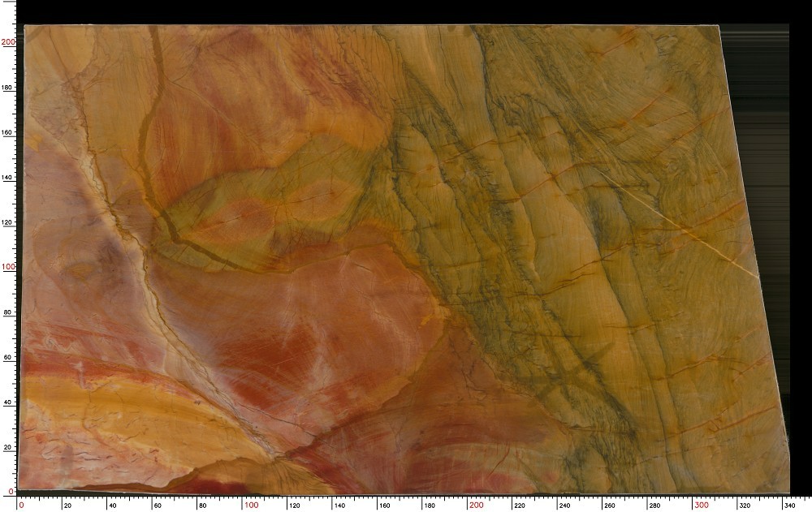812x512 pixels.
Task: Click the red 200 label on horizontal ruler
Action: [x=476, y=505]
